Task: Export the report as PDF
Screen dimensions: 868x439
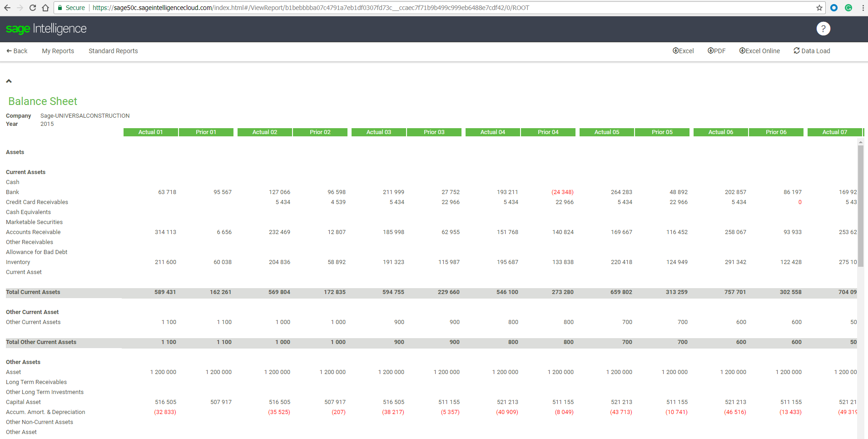Action: 716,51
